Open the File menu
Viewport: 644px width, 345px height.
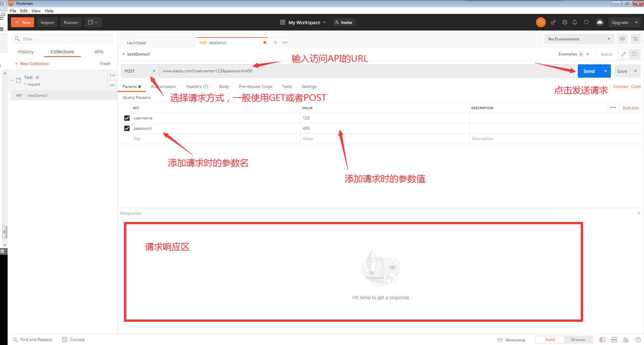coord(13,11)
